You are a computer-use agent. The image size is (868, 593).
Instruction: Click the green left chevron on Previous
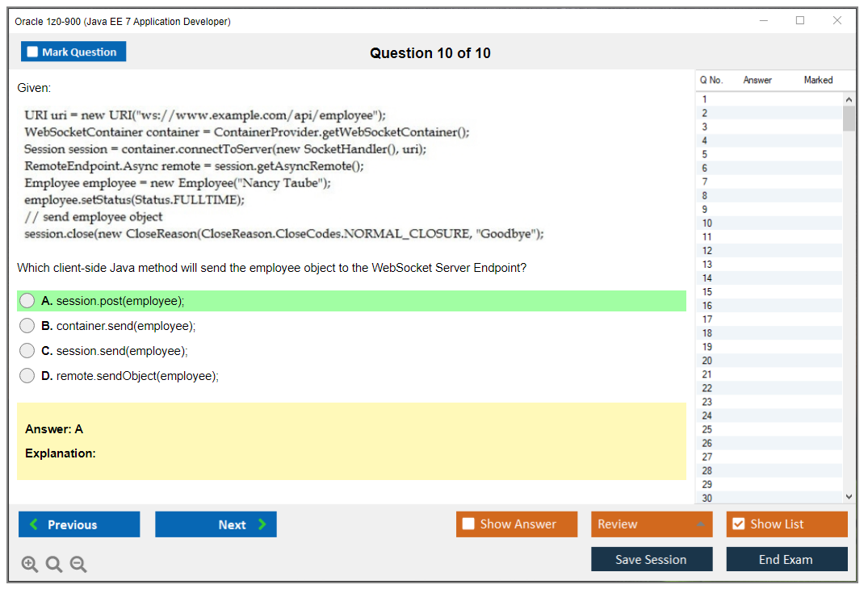pyautogui.click(x=32, y=524)
